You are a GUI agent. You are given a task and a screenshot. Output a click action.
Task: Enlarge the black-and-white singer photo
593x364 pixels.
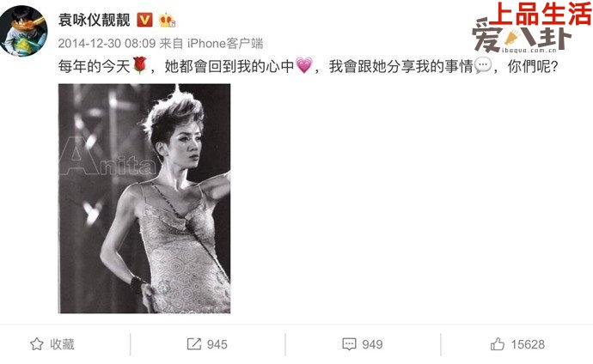[x=144, y=198]
